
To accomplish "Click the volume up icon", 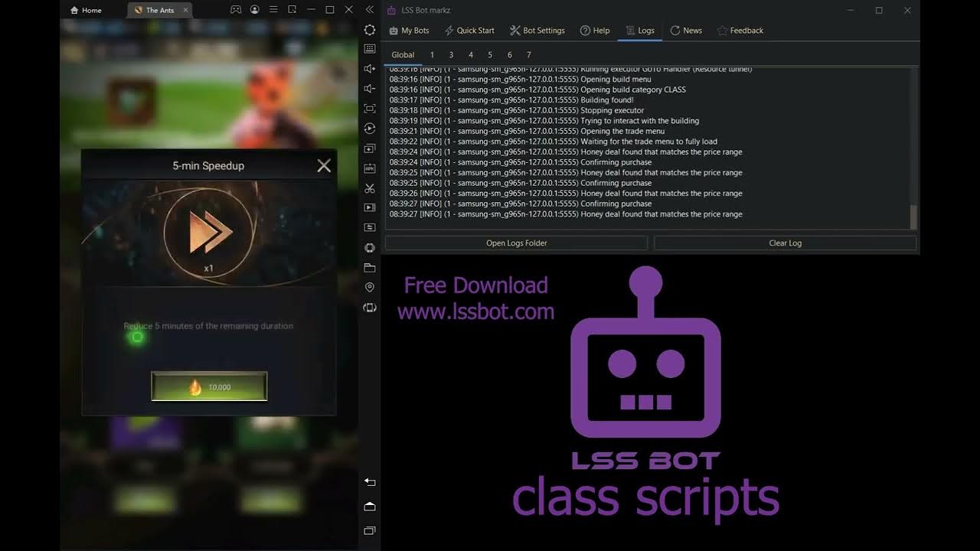I will (370, 69).
